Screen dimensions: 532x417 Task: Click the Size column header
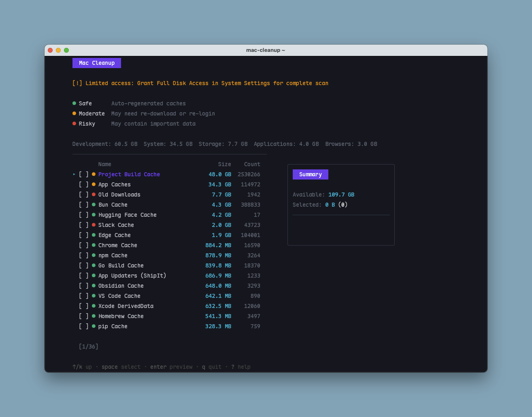click(224, 164)
